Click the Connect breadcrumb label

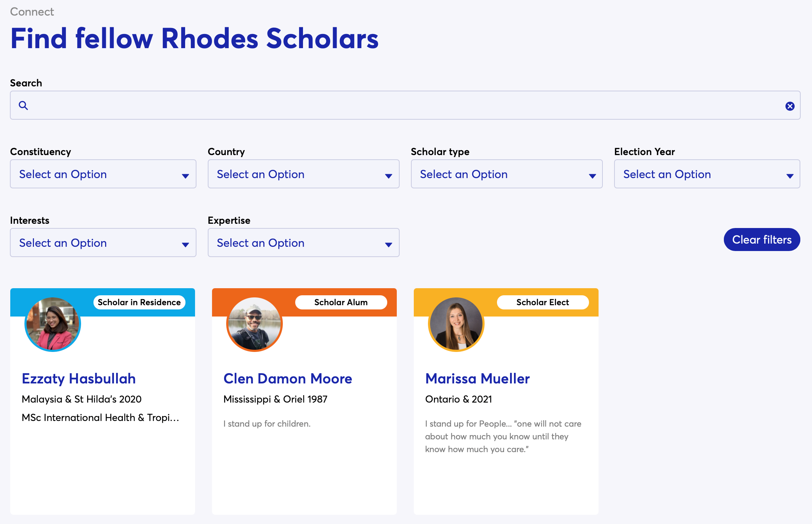tap(32, 11)
